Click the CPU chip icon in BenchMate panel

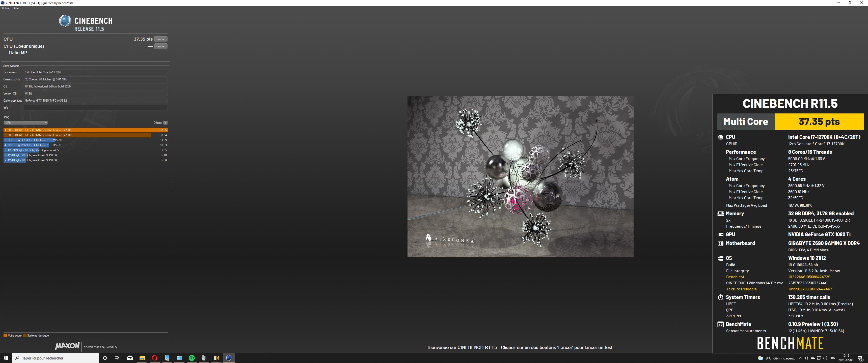[720, 137]
